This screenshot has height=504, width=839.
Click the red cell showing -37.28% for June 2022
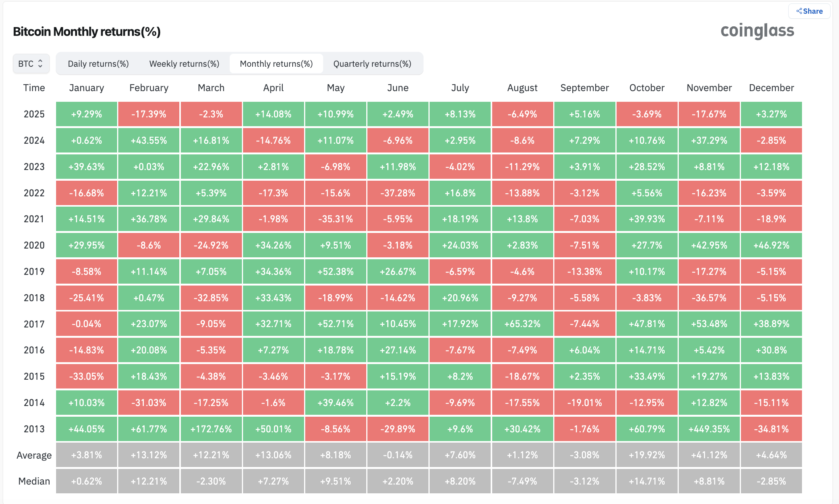tap(398, 193)
